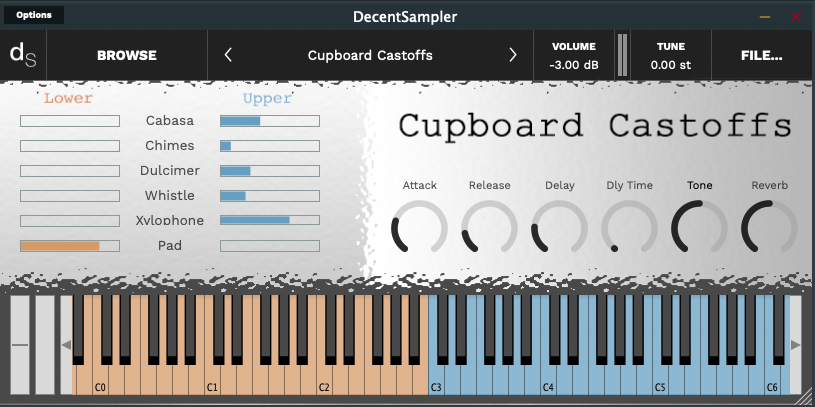Click the Pad row label
815x407 pixels.
click(x=170, y=245)
